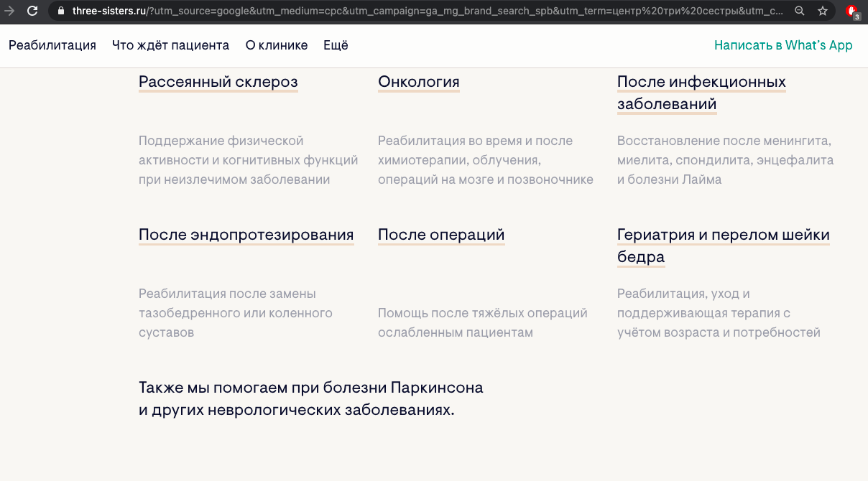
Task: Open the Что ждёт пациента menu
Action: pos(170,45)
